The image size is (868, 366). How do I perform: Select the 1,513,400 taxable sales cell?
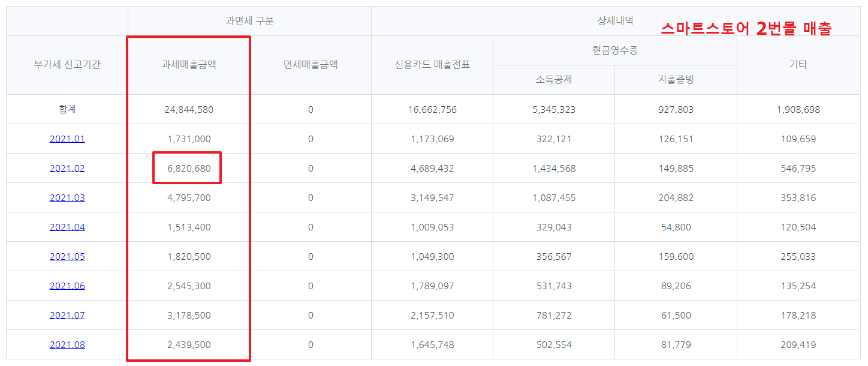pos(189,227)
